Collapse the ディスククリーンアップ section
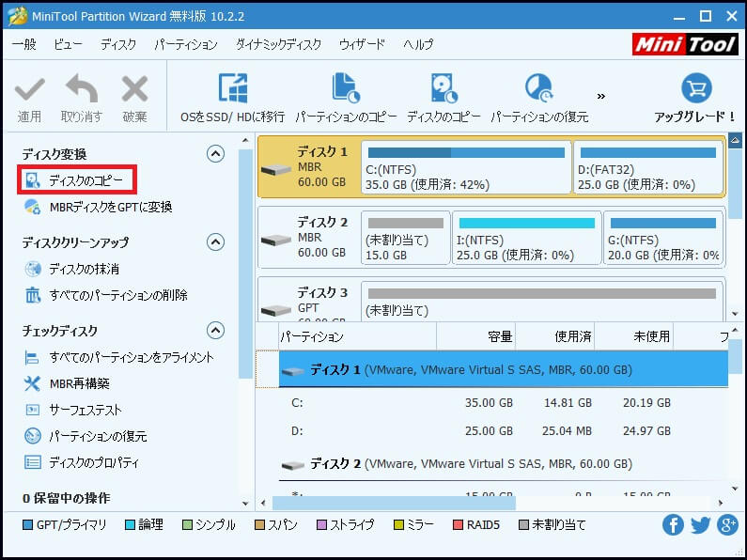 pyautogui.click(x=215, y=241)
